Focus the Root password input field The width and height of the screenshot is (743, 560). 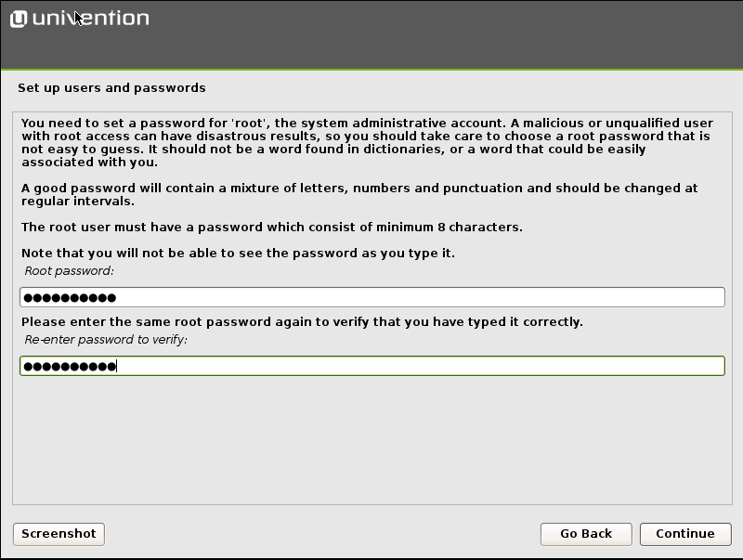[372, 297]
